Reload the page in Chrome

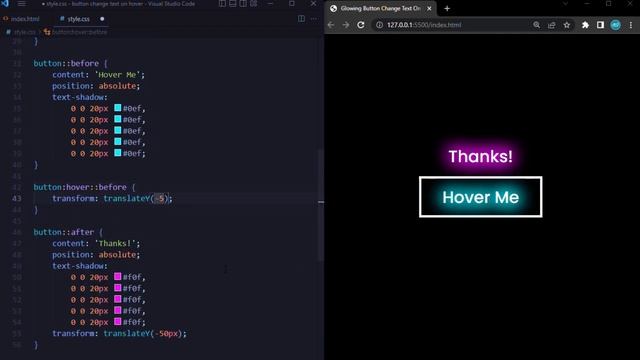point(361,25)
